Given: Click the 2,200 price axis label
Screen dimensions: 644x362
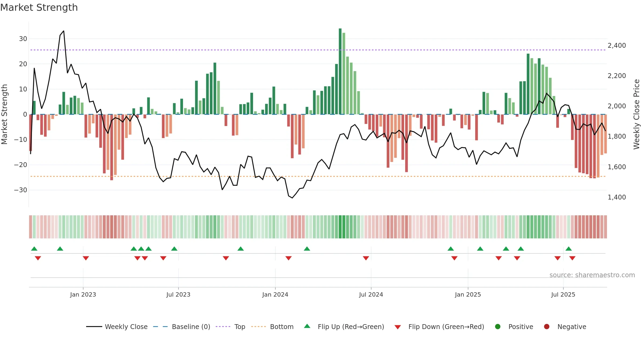Looking at the screenshot, I should coord(617,76).
